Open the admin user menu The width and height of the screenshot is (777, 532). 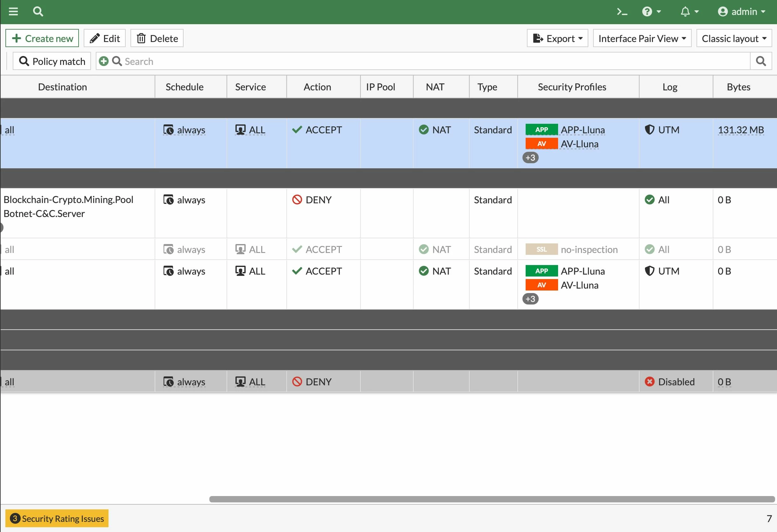pos(741,12)
